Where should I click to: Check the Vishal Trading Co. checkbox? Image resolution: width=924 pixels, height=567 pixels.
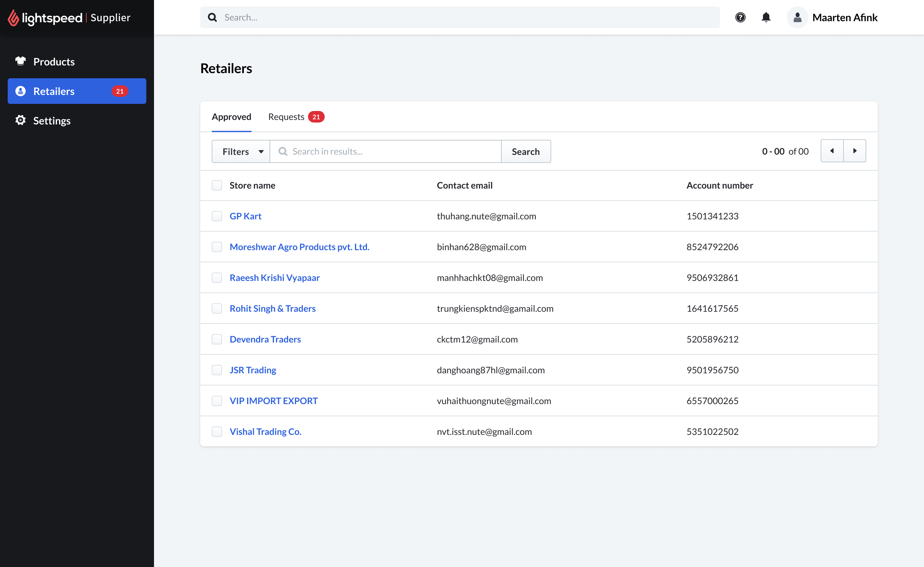(x=217, y=431)
